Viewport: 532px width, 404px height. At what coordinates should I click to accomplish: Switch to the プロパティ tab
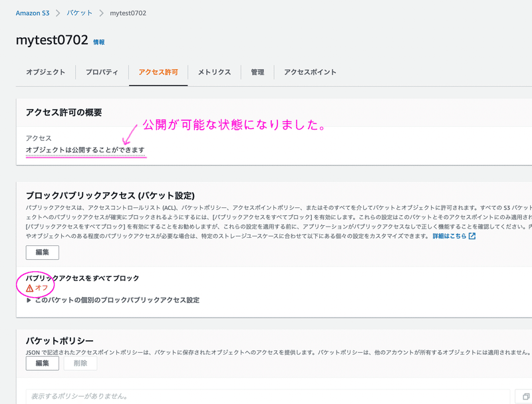pyautogui.click(x=102, y=72)
